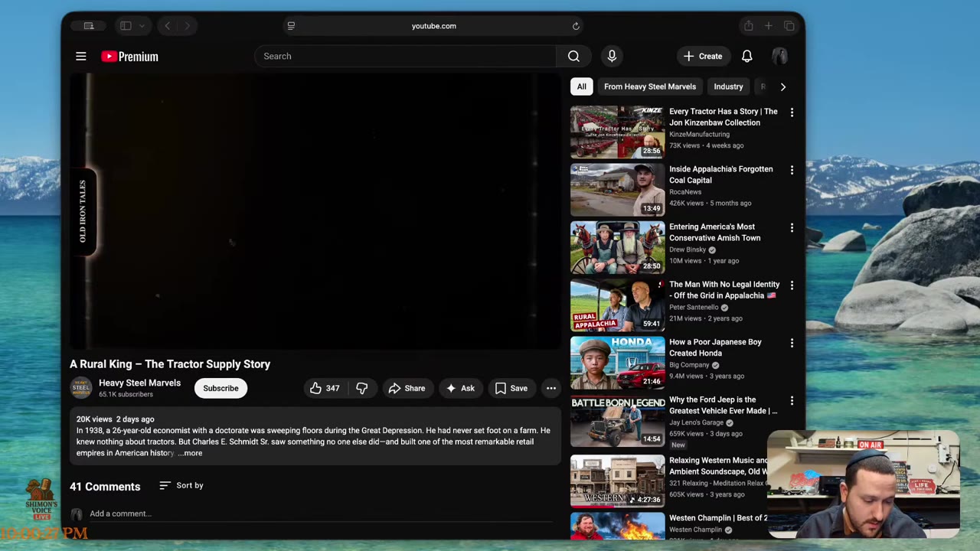
Task: Click the main video player area
Action: coord(315,210)
